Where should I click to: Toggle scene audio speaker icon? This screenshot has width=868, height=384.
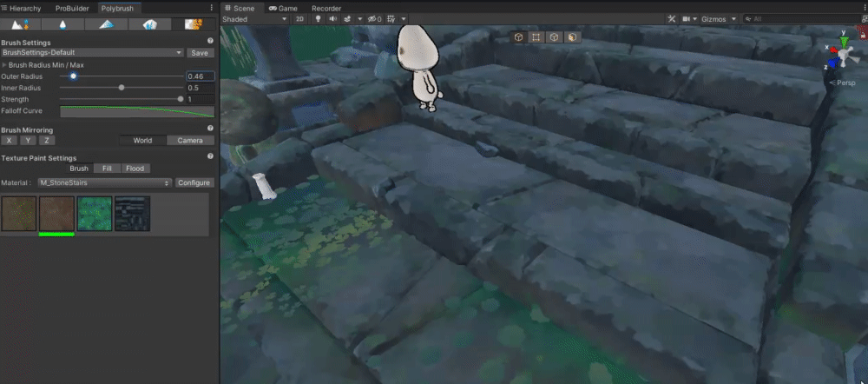[332, 18]
